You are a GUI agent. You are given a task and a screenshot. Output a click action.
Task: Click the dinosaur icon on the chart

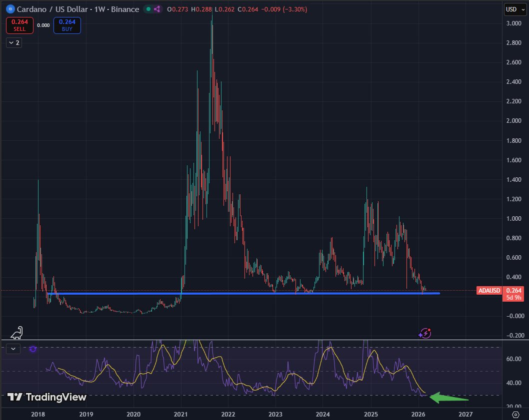(x=16, y=333)
